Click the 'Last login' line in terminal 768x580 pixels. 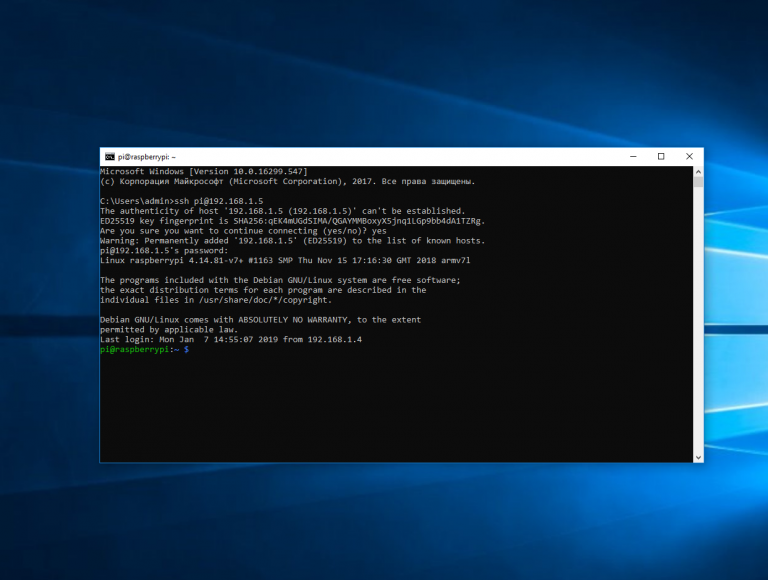(231, 339)
